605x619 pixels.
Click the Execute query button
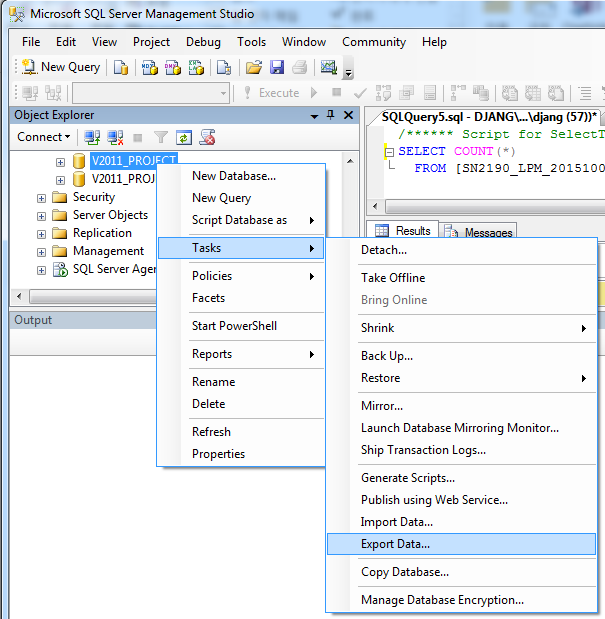pos(272,93)
